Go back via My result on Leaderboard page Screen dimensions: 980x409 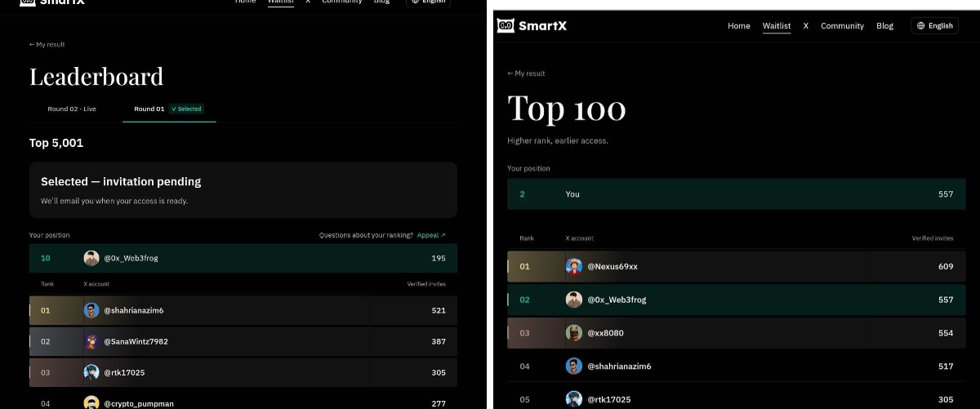click(x=47, y=45)
